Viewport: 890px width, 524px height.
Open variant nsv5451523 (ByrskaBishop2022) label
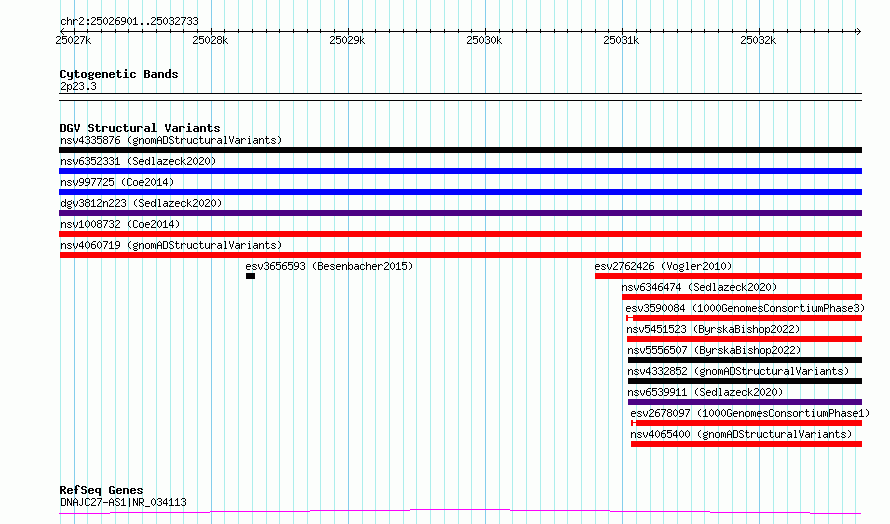[713, 329]
